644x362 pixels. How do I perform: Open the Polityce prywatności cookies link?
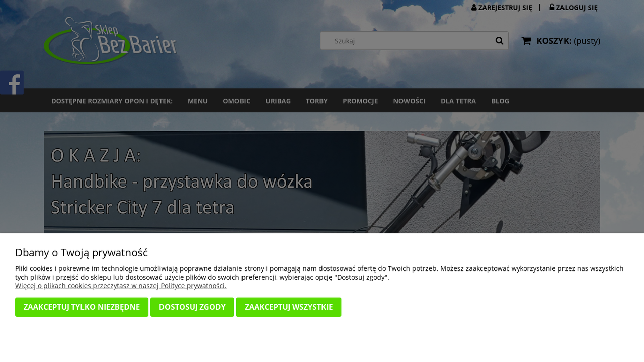pos(121,286)
